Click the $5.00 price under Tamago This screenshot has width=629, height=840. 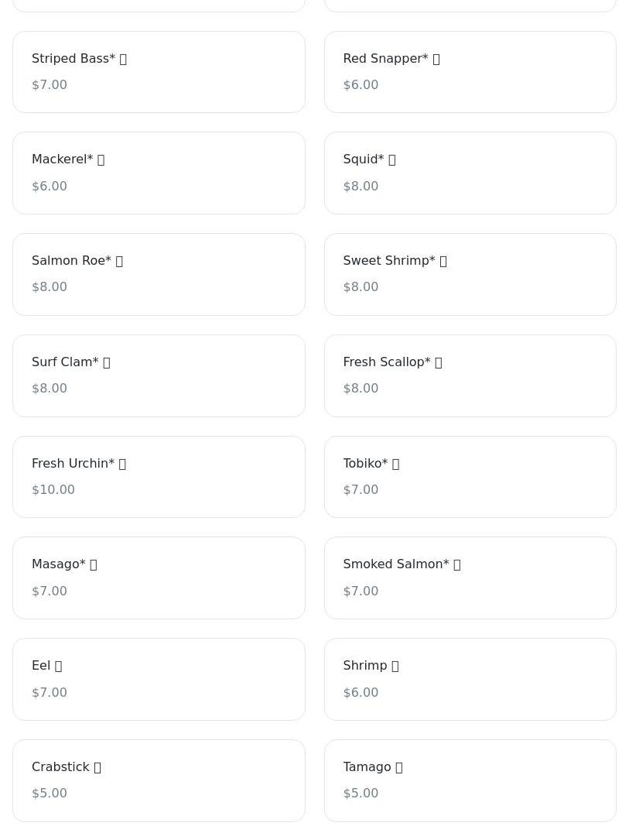[361, 794]
